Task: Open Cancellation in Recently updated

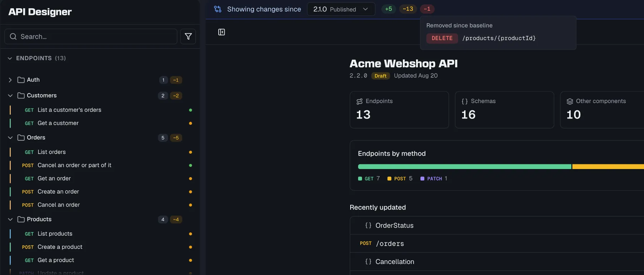Action: point(497,262)
